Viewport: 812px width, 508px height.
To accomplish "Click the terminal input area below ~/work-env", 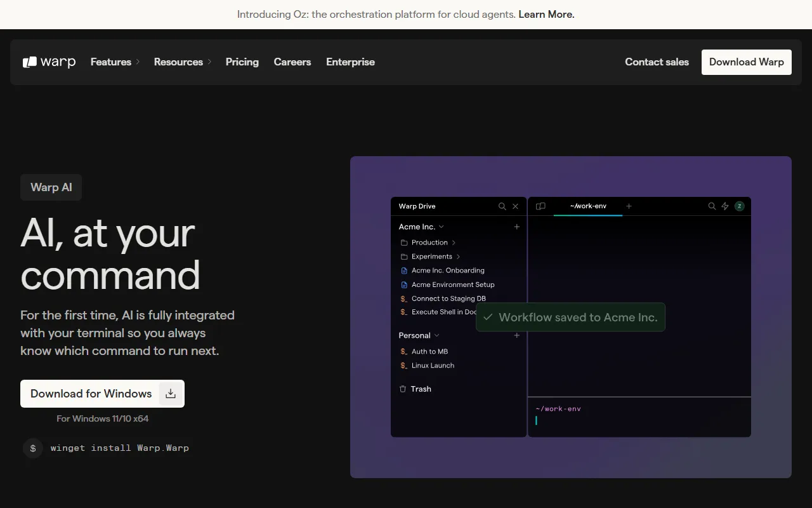I will (634, 420).
